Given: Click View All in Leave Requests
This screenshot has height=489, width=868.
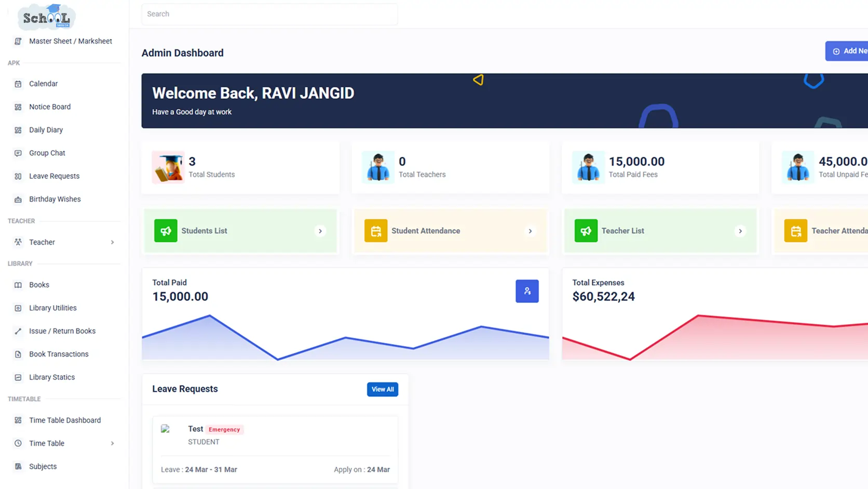Looking at the screenshot, I should pyautogui.click(x=383, y=389).
